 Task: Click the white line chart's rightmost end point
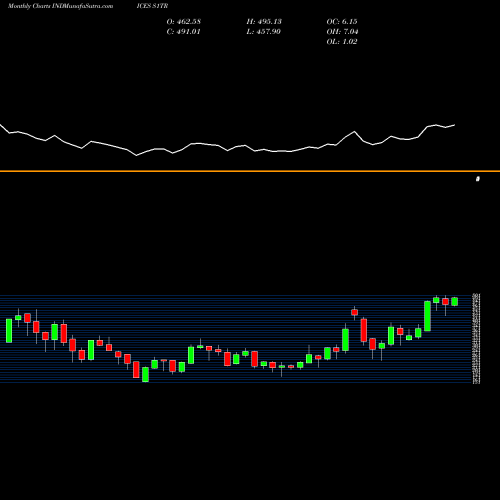click(455, 125)
